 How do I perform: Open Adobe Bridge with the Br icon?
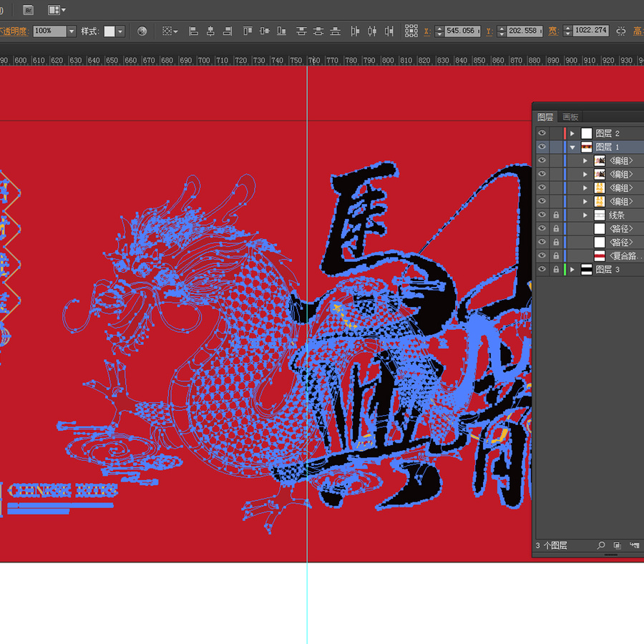point(29,10)
